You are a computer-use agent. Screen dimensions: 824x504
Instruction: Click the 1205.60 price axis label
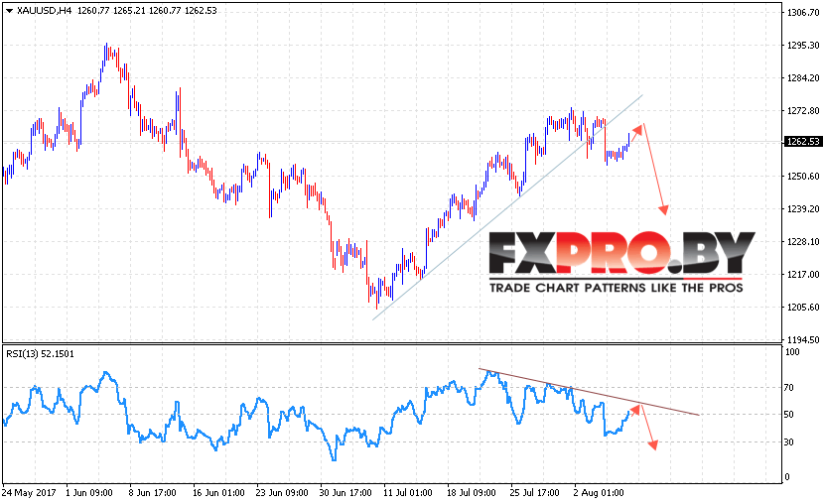[x=803, y=308]
